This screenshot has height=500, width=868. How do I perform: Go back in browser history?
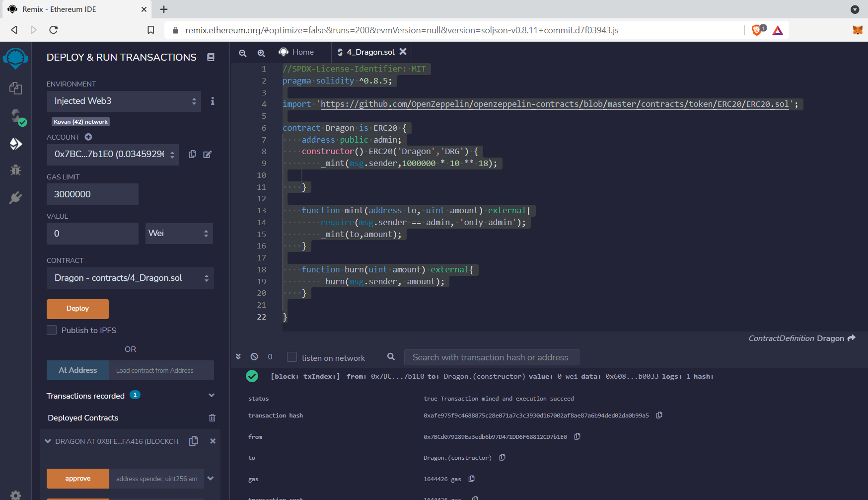[14, 30]
